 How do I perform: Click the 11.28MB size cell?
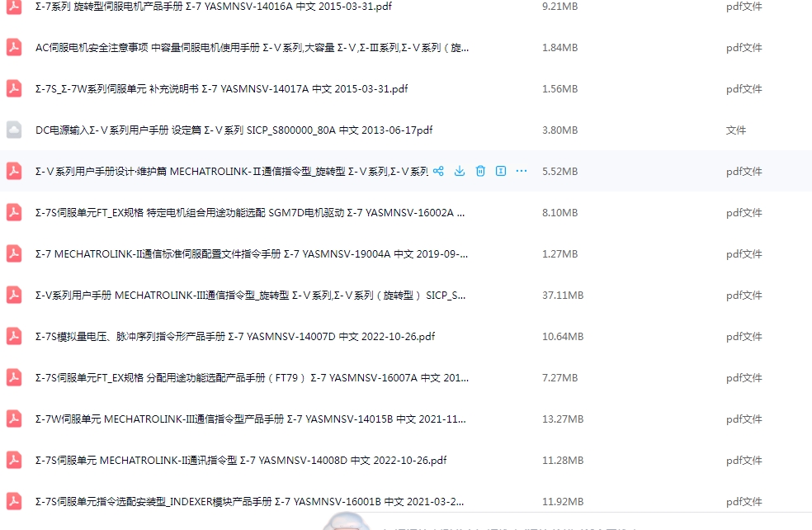[563, 461]
